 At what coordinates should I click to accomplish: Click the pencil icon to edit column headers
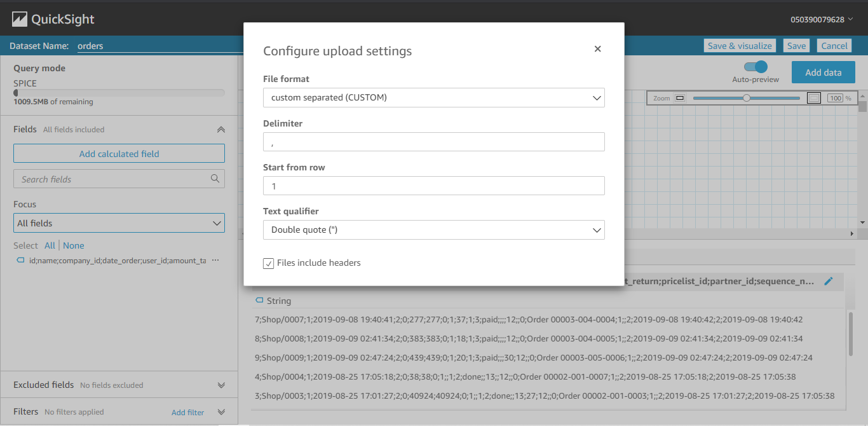829,281
